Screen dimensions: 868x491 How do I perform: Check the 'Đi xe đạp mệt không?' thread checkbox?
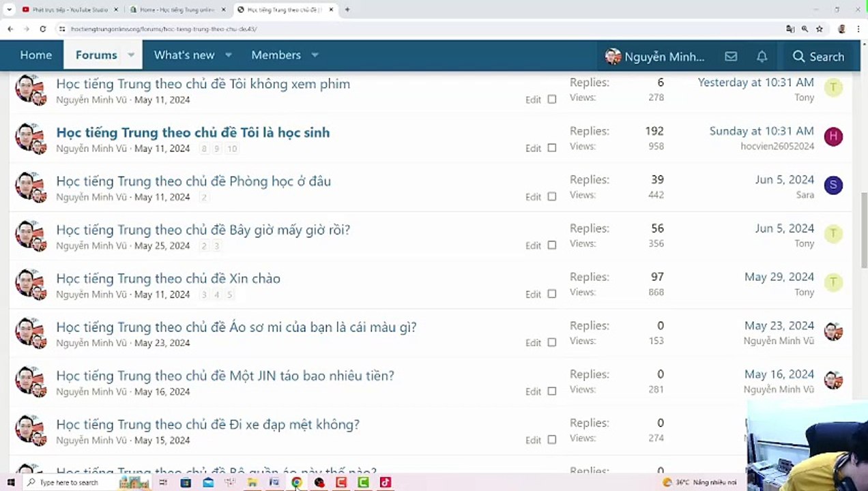coord(552,440)
